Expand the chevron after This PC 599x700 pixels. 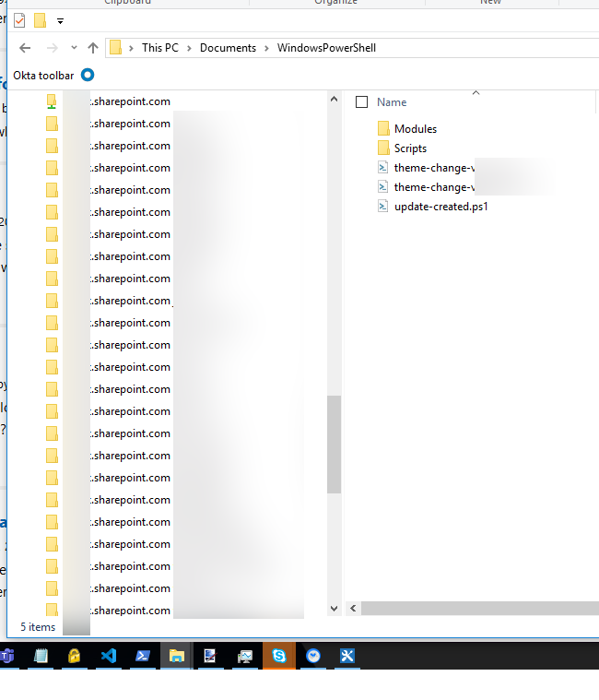coord(189,48)
